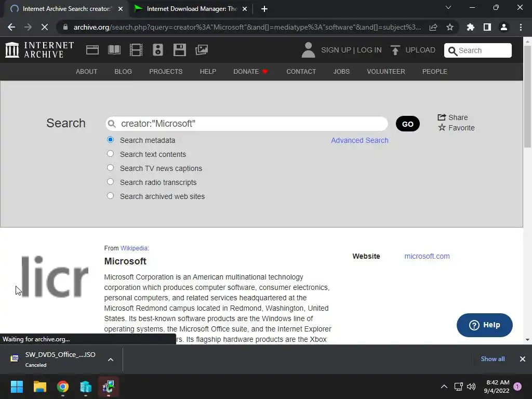Screen dimensions: 532x399
Task: Click the creator:"Microsoft" search field
Action: (x=247, y=124)
